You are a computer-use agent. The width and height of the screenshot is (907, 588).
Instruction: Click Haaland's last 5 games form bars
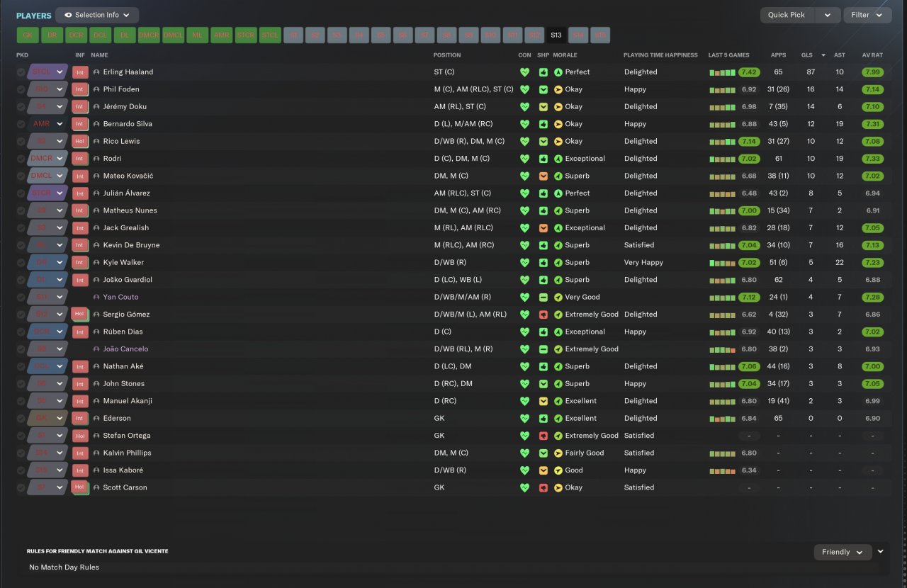723,72
